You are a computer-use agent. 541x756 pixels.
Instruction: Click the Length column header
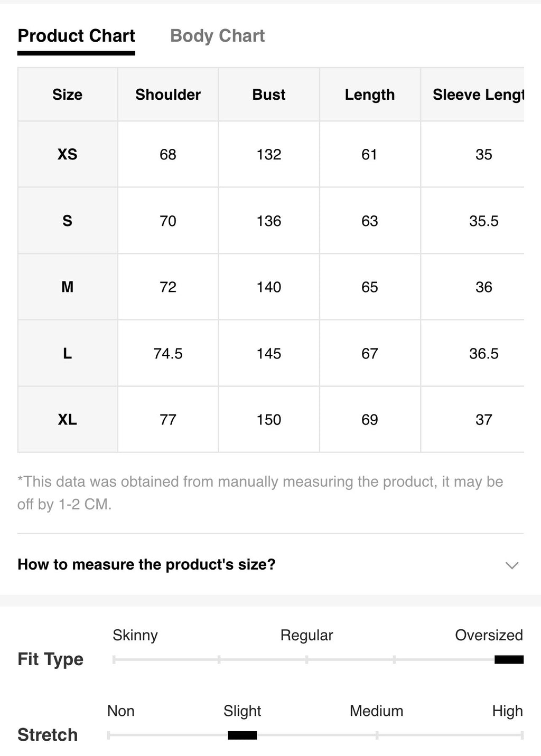(x=370, y=94)
